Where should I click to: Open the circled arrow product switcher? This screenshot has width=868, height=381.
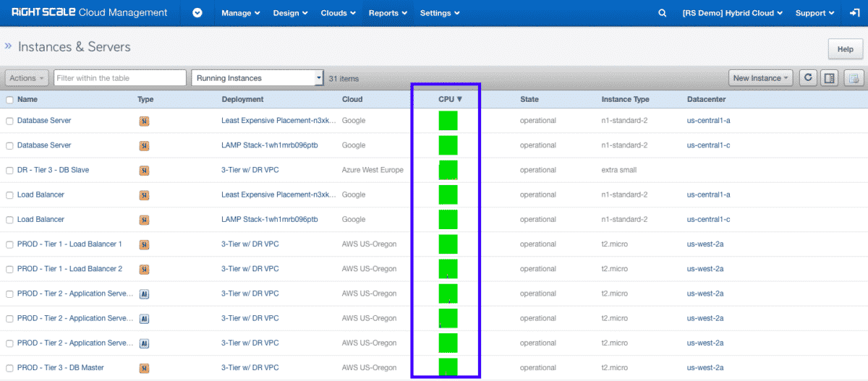click(197, 13)
